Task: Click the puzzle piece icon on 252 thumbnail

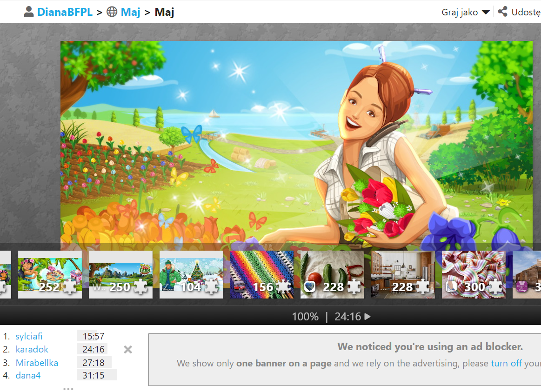Action: pos(70,287)
